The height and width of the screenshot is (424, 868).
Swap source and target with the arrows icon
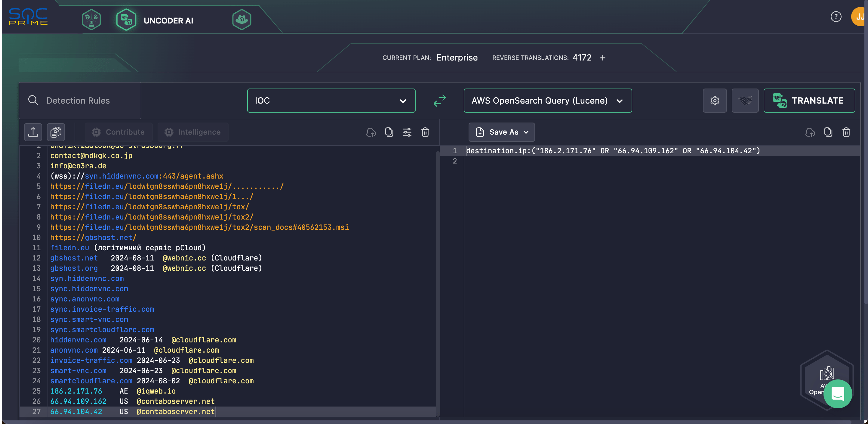[439, 101]
